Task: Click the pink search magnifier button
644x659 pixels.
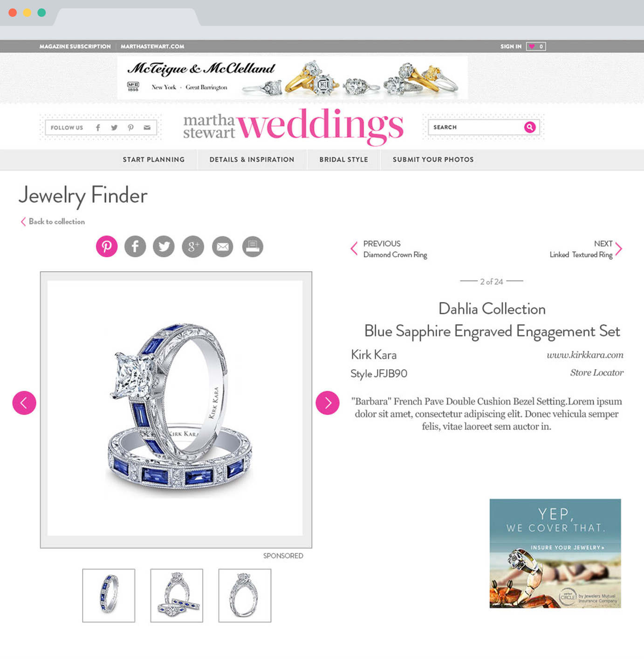Action: (x=530, y=127)
